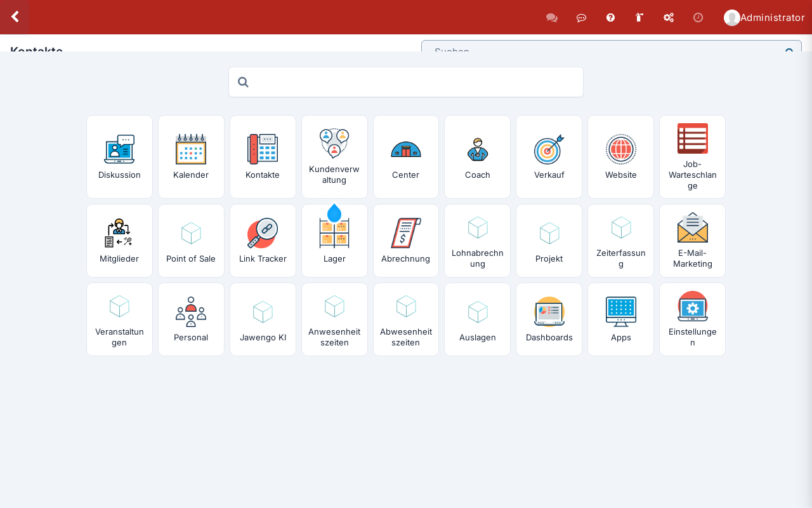Go back using the chevron arrow

15,17
